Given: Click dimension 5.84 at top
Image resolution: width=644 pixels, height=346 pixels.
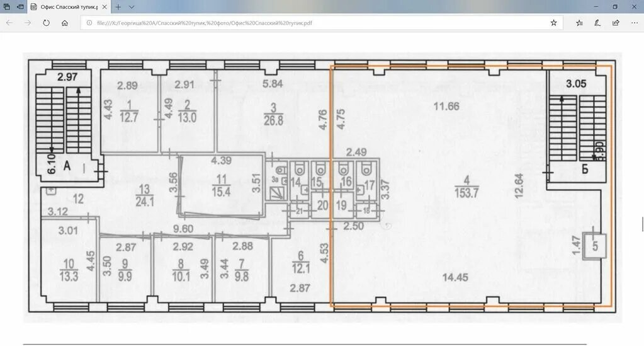Looking at the screenshot, I should pos(273,84).
